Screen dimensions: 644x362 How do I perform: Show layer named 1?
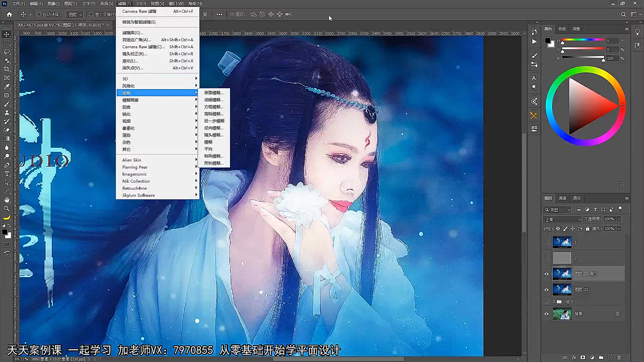point(546,242)
